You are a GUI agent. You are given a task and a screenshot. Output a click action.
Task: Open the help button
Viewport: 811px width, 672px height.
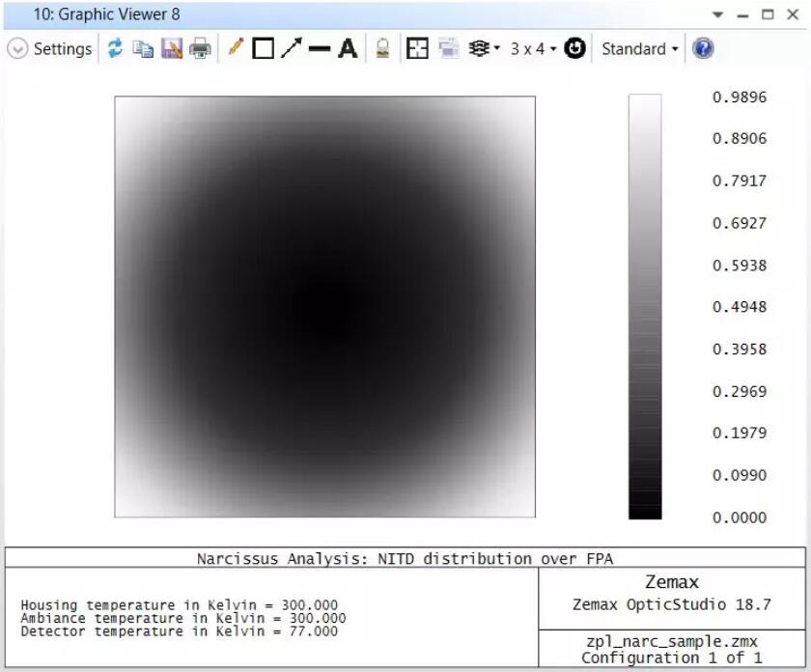click(703, 48)
